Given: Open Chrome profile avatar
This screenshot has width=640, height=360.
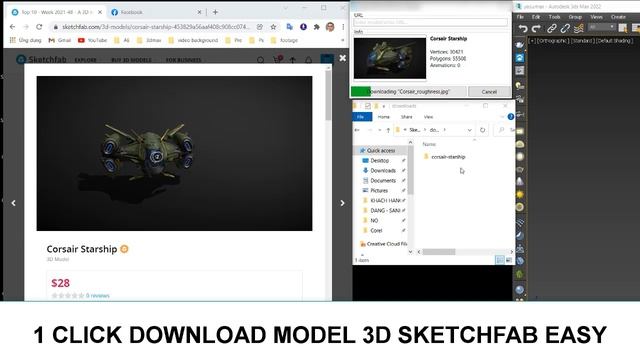Looking at the screenshot, I should [x=330, y=27].
